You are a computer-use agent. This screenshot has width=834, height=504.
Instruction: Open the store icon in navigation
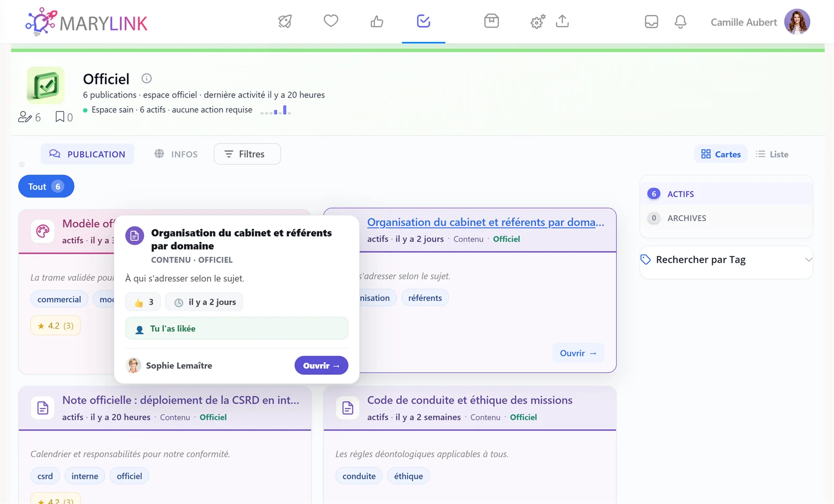click(492, 21)
